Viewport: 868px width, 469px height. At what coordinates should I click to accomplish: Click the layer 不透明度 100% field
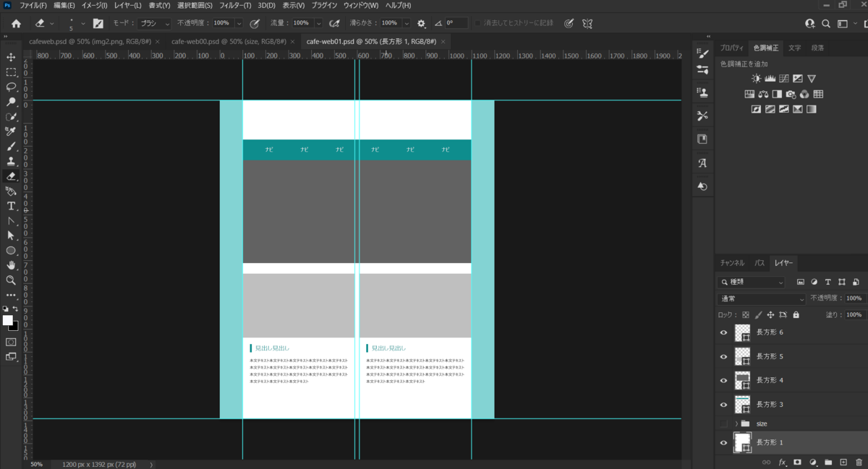point(854,298)
